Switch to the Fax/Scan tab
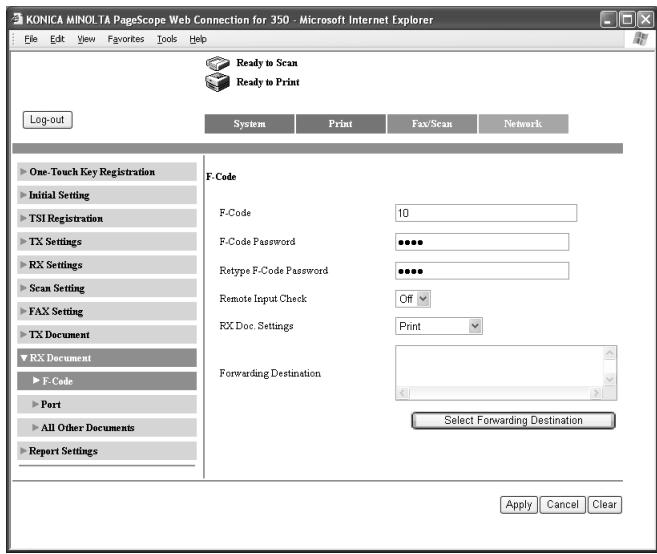The height and width of the screenshot is (554, 657). click(x=432, y=124)
